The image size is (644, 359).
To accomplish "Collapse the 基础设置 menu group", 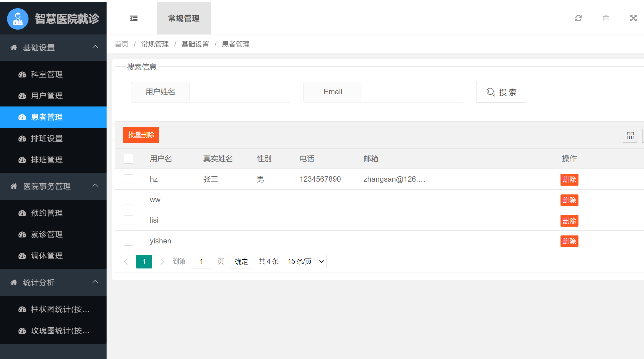I will [x=39, y=48].
